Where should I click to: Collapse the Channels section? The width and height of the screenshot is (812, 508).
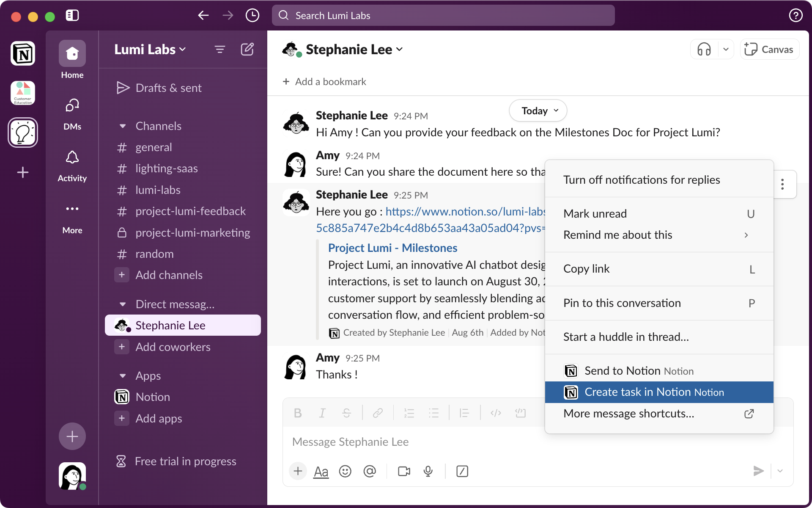point(123,126)
